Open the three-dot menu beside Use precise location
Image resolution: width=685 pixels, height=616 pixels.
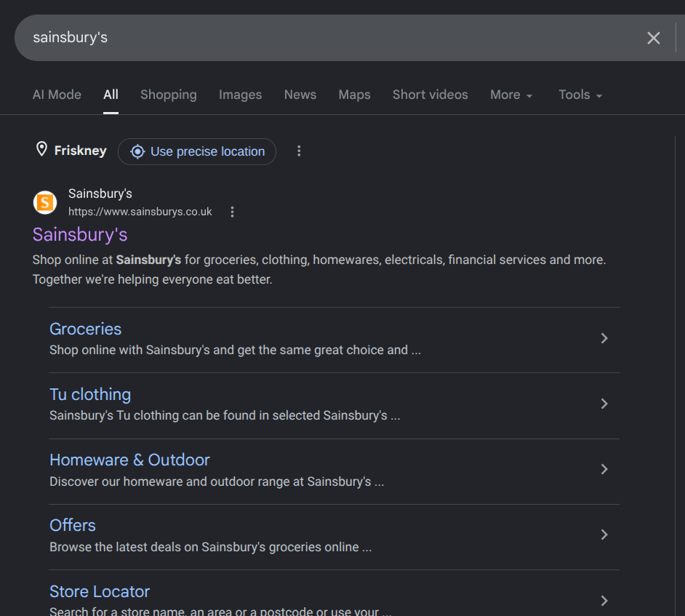299,151
